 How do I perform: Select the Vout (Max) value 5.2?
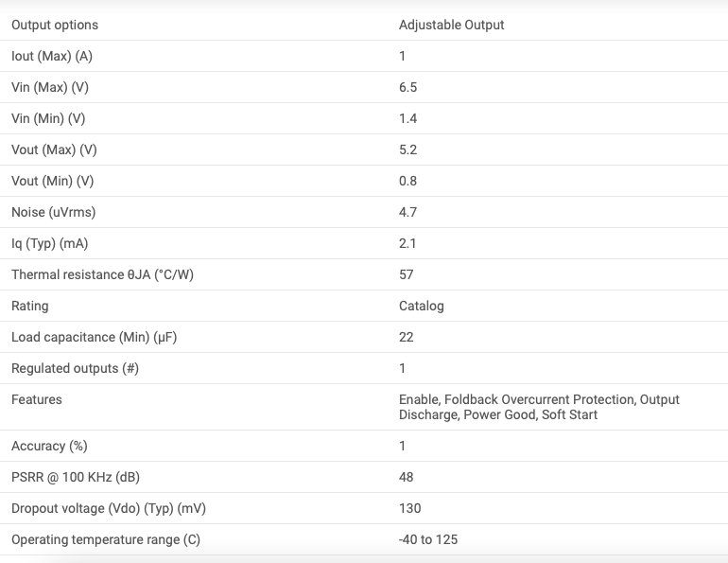[x=407, y=150]
